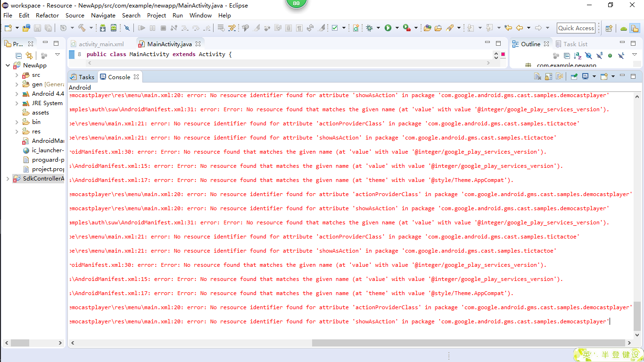This screenshot has width=644, height=362.
Task: Click the Open Console icon
Action: pos(604,76)
